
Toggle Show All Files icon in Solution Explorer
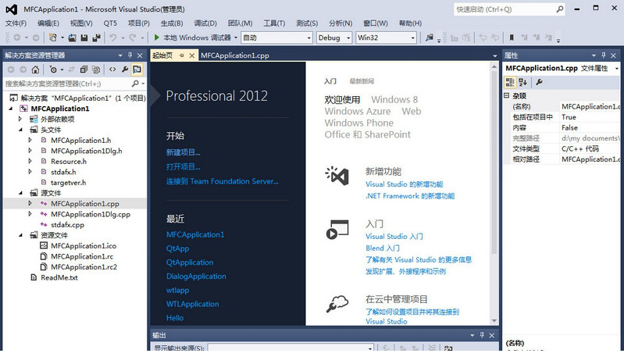96,70
